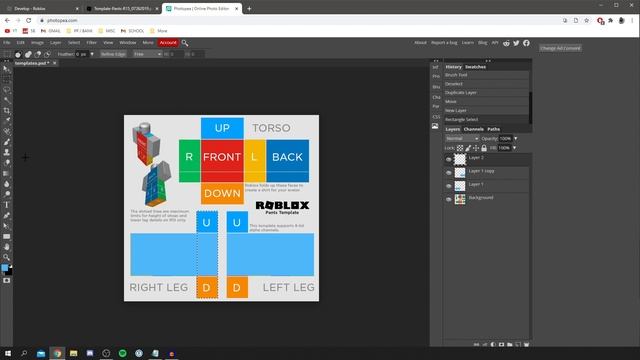Open Photopea's Twitter link icon

click(x=516, y=43)
